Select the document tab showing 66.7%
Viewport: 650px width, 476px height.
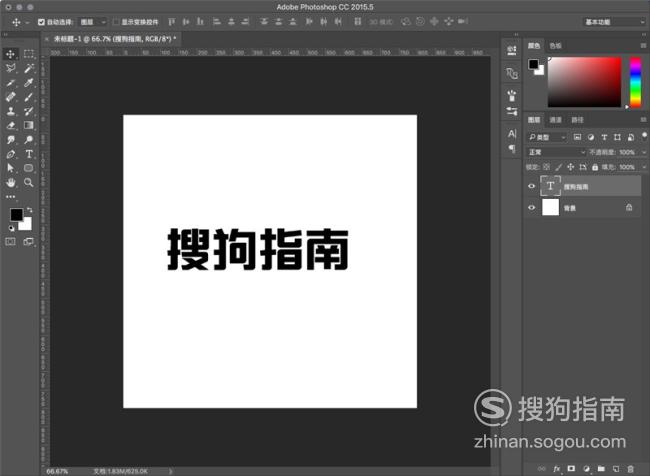(x=114, y=39)
